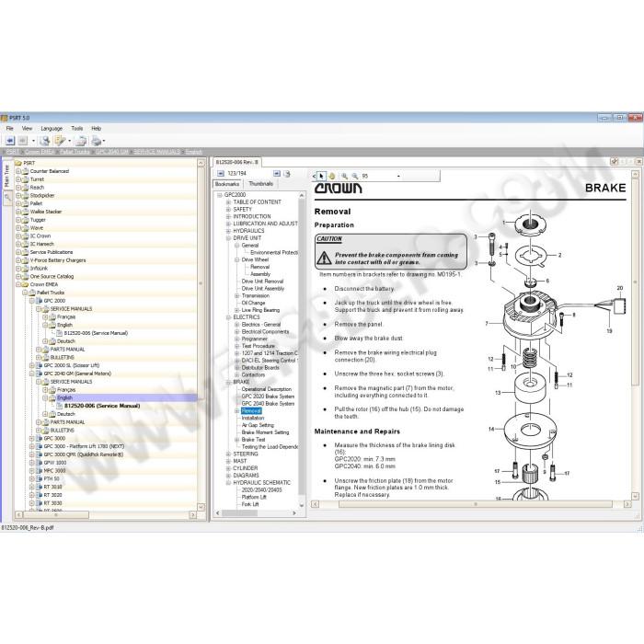
Task: Click the folder icon beside Wave
Action: 26,228
